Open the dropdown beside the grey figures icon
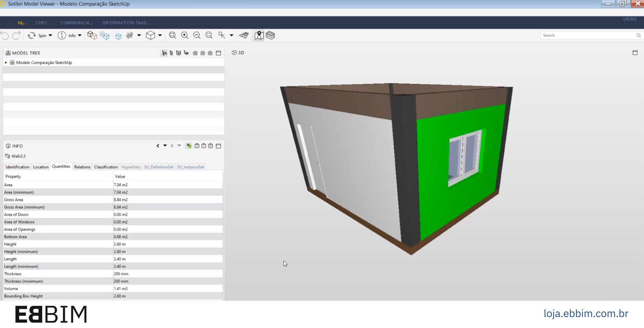 pos(139,35)
